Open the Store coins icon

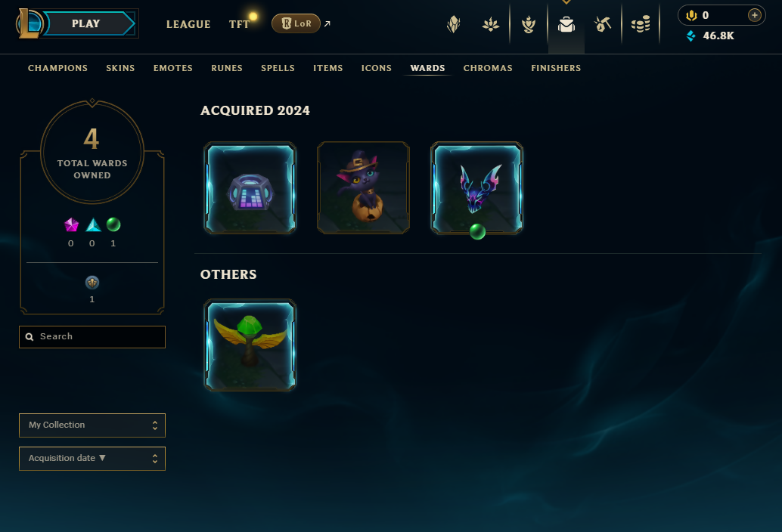[x=641, y=24]
